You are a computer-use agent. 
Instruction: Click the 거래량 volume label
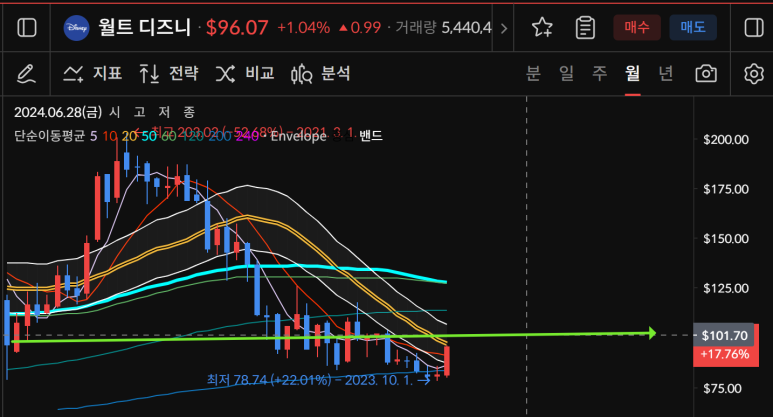pyautogui.click(x=416, y=28)
